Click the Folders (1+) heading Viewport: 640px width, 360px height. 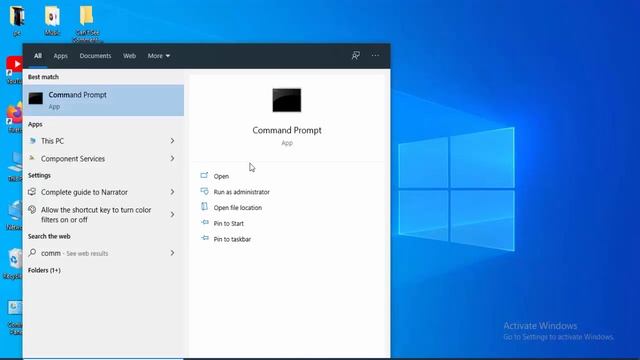point(44,270)
